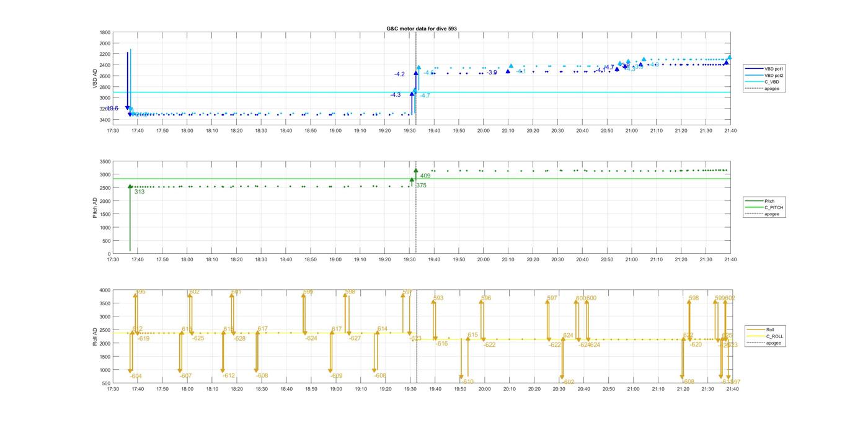Click the '409' label in Pitch plot
The image size is (868, 430).
pyautogui.click(x=425, y=176)
